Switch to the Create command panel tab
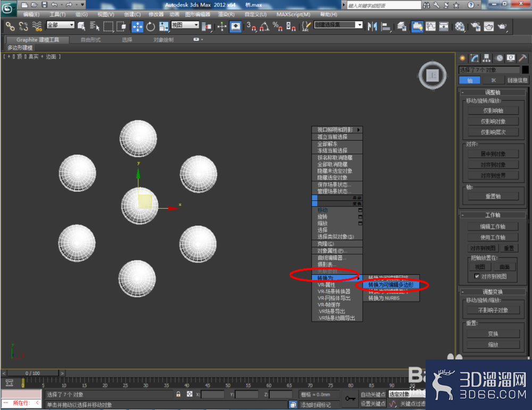 tap(462, 58)
